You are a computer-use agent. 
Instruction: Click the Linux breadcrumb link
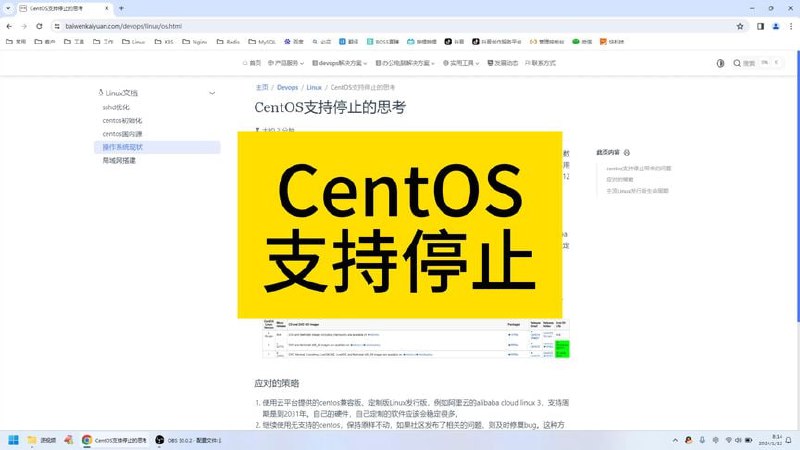tap(314, 87)
